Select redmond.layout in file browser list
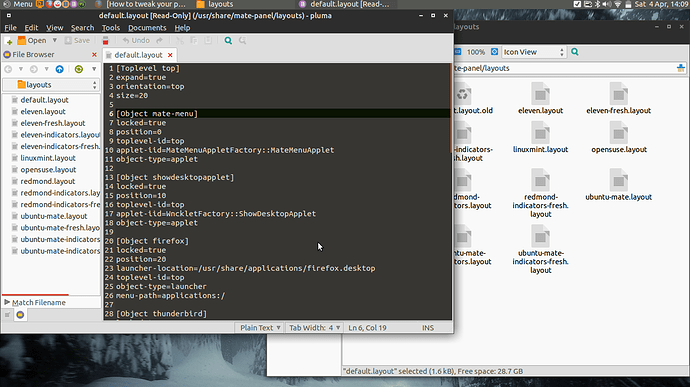The width and height of the screenshot is (690, 387). pyautogui.click(x=48, y=181)
